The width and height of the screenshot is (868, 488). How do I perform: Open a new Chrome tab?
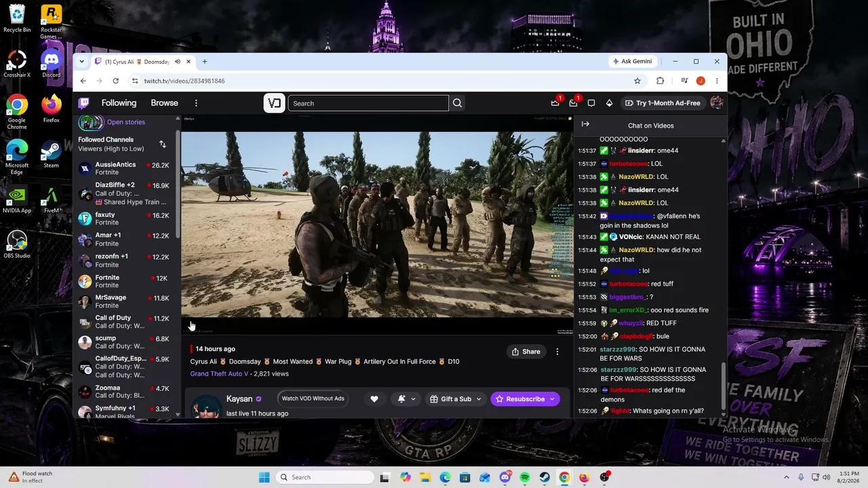click(205, 62)
